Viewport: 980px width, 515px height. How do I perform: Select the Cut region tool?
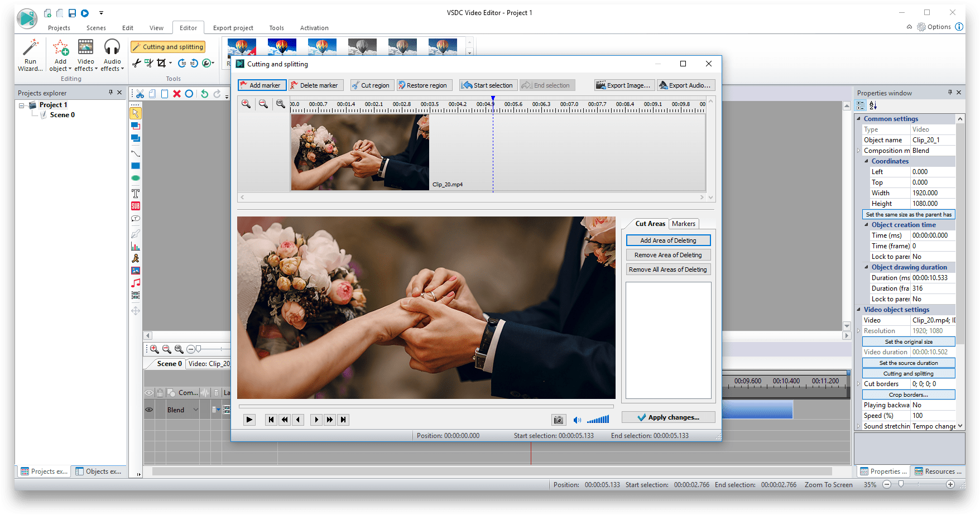[372, 85]
